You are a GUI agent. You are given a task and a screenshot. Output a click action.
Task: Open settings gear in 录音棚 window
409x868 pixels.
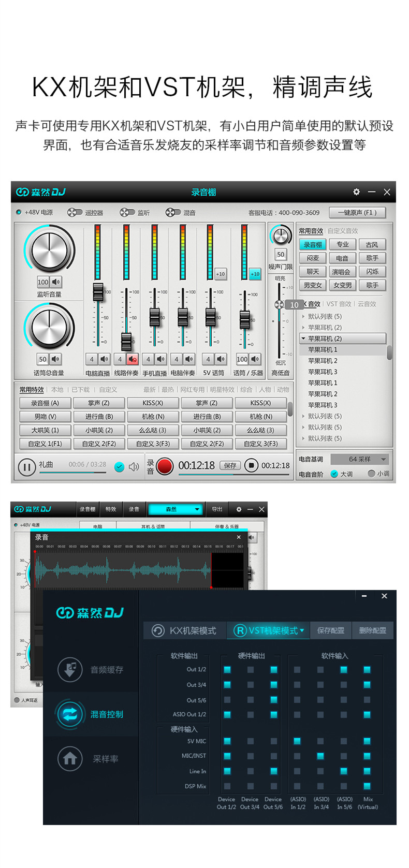356,192
